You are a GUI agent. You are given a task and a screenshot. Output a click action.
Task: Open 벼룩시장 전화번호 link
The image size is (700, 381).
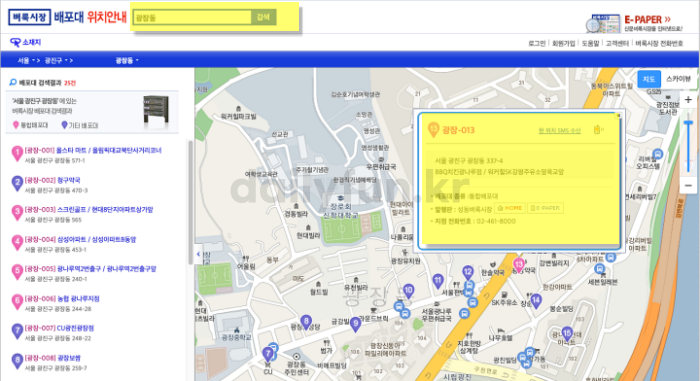[x=659, y=43]
